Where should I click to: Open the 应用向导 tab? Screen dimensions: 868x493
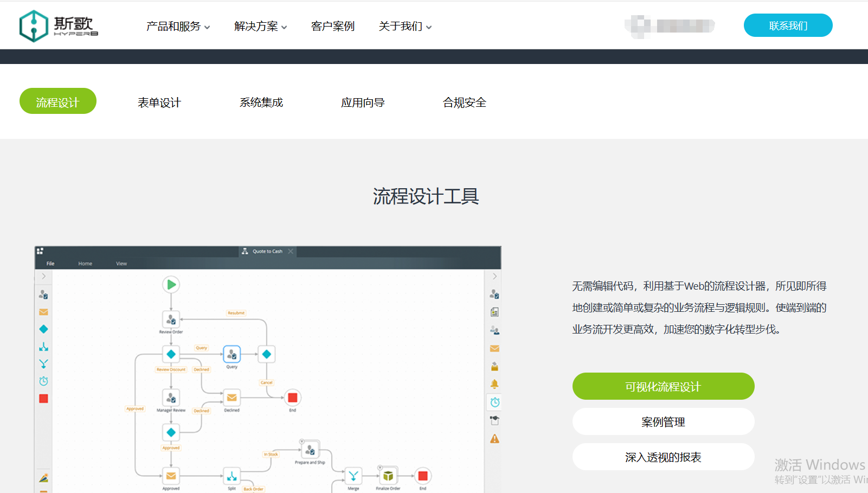coord(363,102)
